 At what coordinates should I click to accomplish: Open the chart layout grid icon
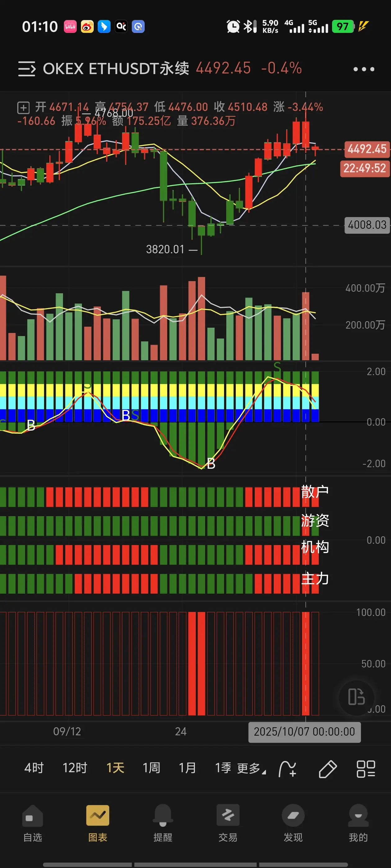click(366, 769)
